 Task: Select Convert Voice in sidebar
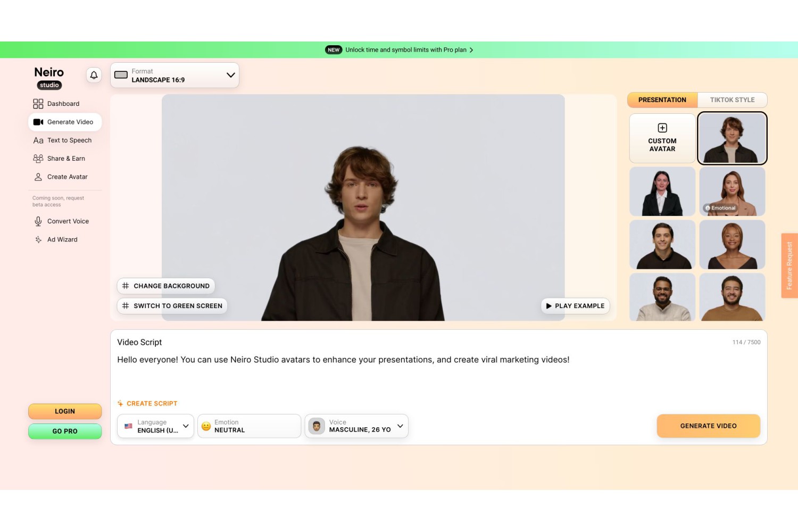point(65,221)
